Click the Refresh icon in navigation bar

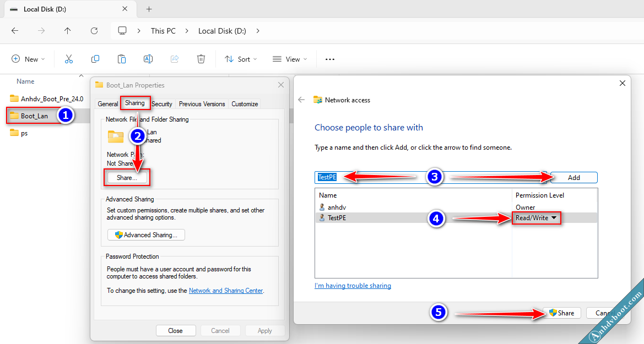94,31
